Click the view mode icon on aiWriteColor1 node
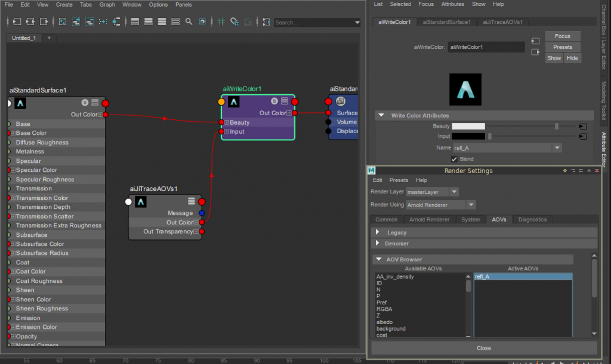The image size is (611, 364). pyautogui.click(x=285, y=102)
